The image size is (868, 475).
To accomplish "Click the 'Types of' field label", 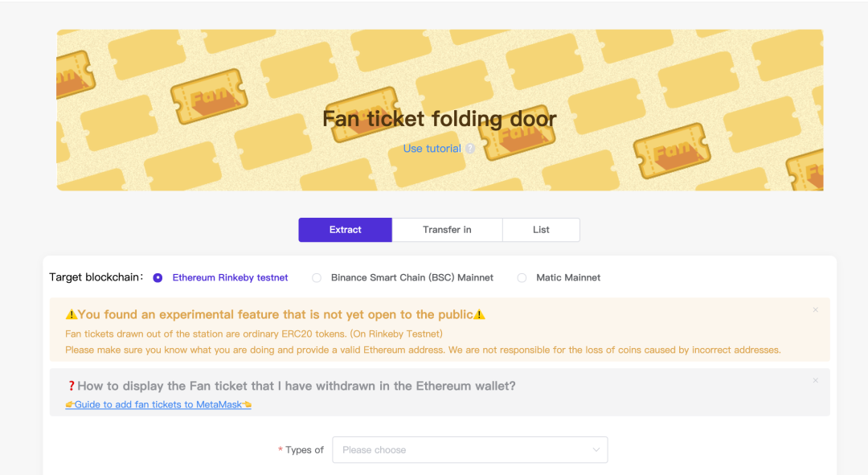I will (x=305, y=450).
